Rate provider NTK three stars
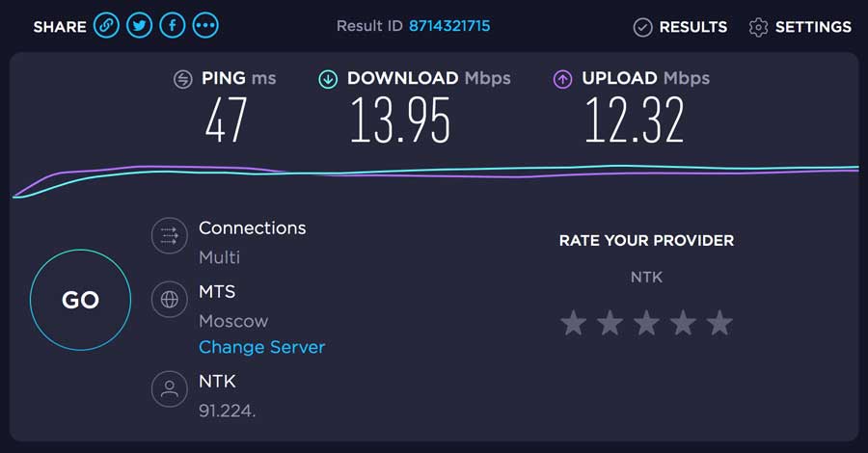Screen dimensions: 868x453 pos(646,323)
